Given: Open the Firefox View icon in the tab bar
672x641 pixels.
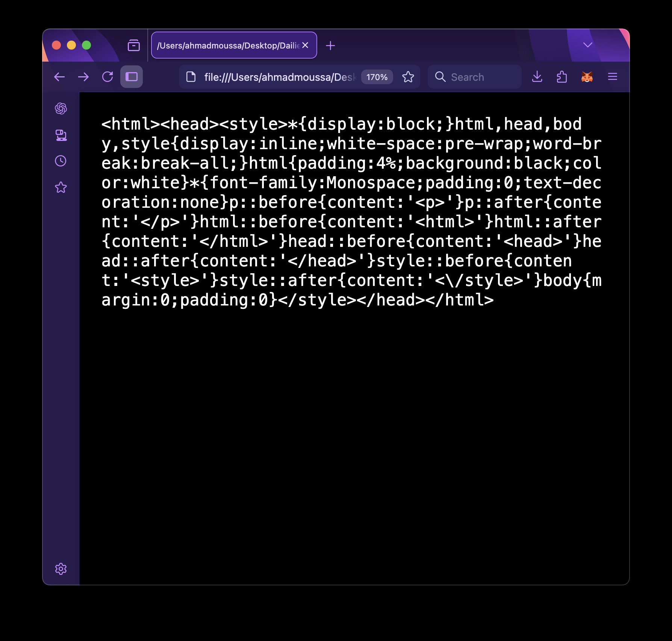Looking at the screenshot, I should click(x=133, y=45).
